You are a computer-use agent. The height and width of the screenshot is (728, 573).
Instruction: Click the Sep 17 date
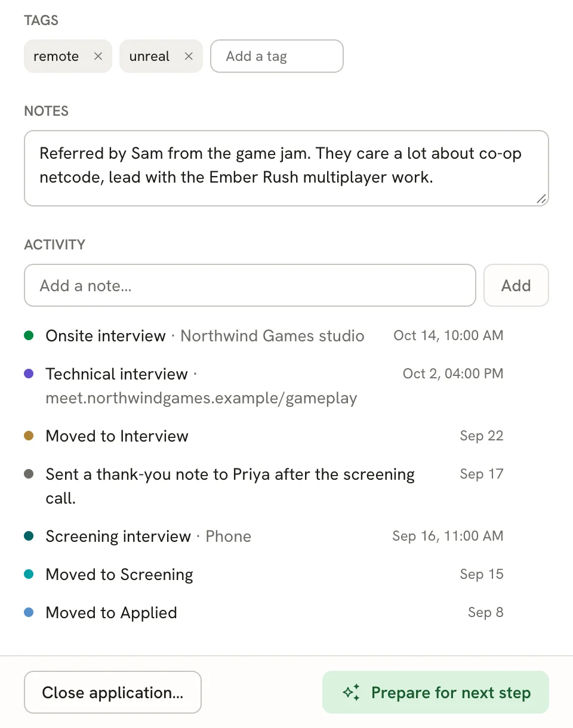482,474
